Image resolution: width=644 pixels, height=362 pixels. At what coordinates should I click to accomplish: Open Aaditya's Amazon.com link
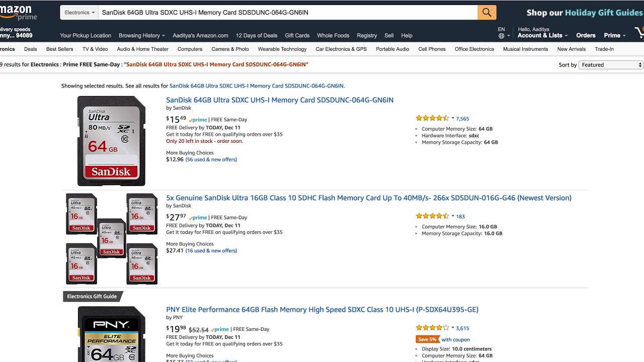(x=200, y=36)
